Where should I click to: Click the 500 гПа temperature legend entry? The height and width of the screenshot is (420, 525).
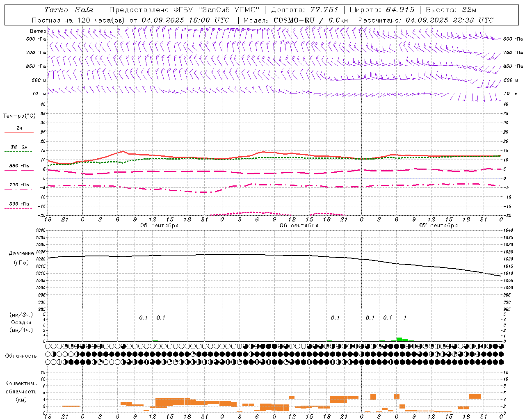pos(19,204)
